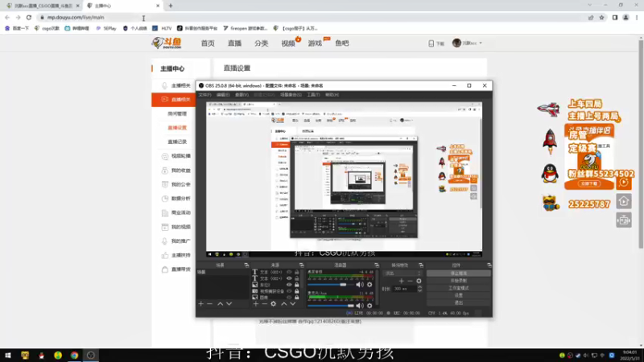644x362 pixels.
Task: Open transition properties gear icon
Action: pyautogui.click(x=419, y=281)
